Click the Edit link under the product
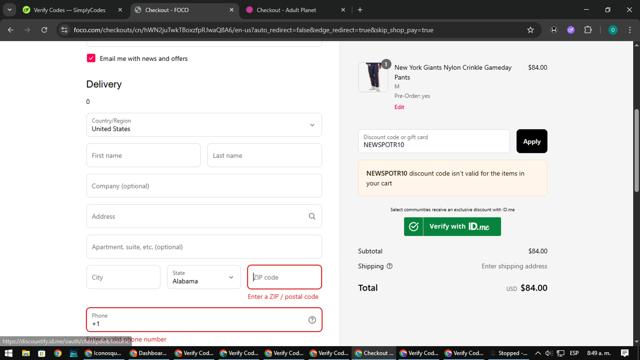This screenshot has height=360, width=640. pyautogui.click(x=399, y=107)
